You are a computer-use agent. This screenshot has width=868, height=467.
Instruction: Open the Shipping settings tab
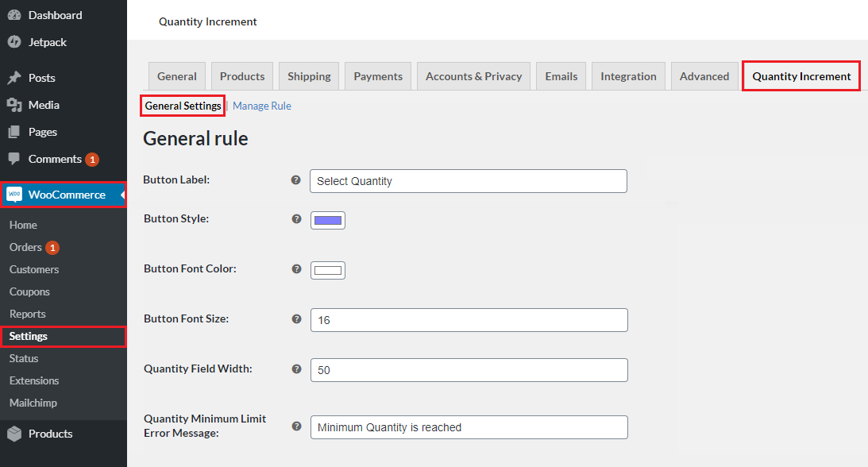(x=308, y=75)
